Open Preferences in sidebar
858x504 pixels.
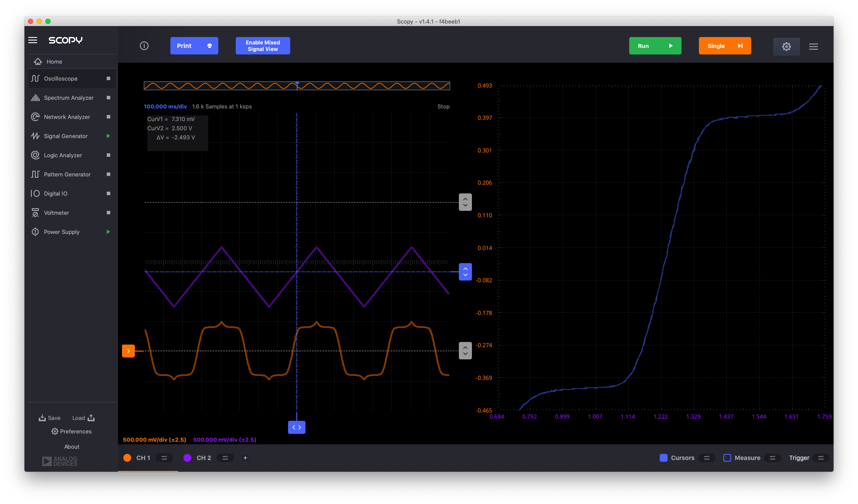71,431
